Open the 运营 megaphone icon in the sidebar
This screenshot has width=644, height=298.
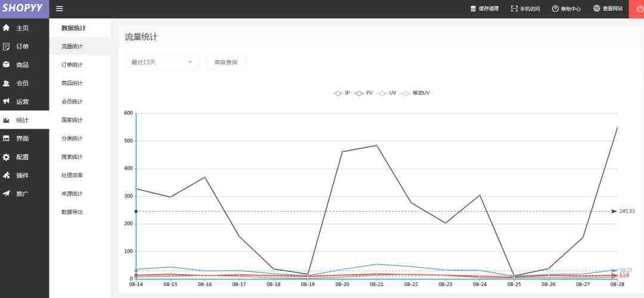(x=6, y=101)
